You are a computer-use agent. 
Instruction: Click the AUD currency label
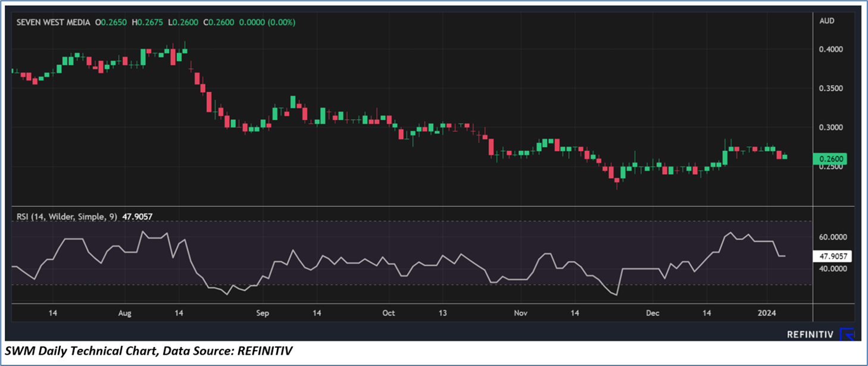tap(827, 21)
